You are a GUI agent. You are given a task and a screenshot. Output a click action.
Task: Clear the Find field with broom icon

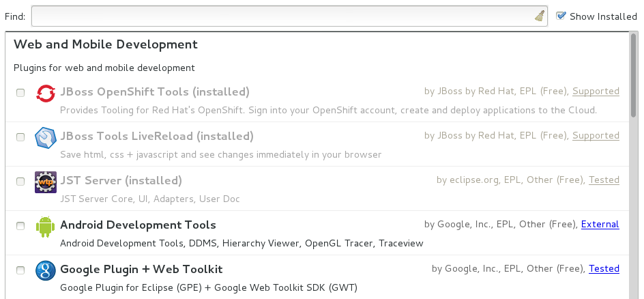[539, 16]
